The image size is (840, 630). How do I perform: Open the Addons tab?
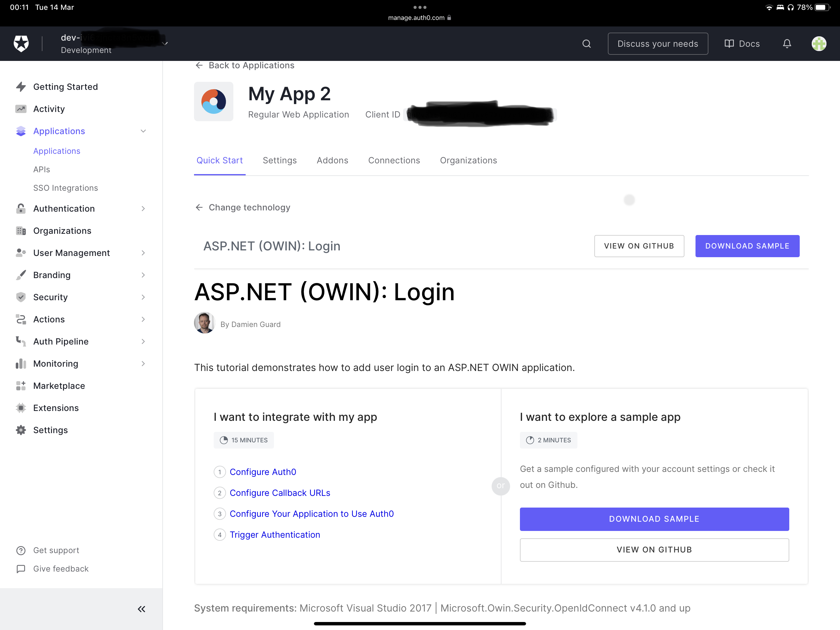332,160
